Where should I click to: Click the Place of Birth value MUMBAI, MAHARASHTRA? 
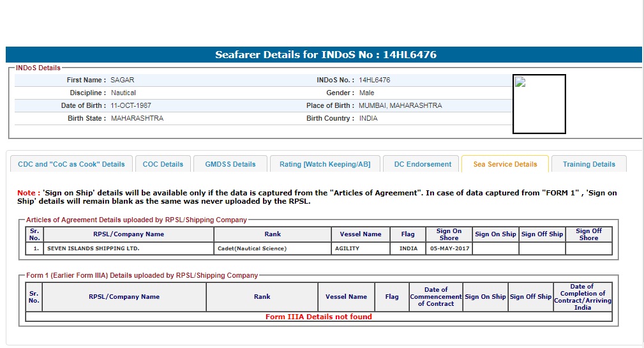pyautogui.click(x=400, y=105)
